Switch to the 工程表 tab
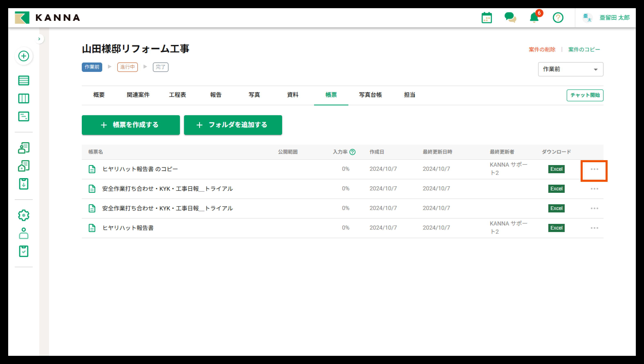 point(177,95)
